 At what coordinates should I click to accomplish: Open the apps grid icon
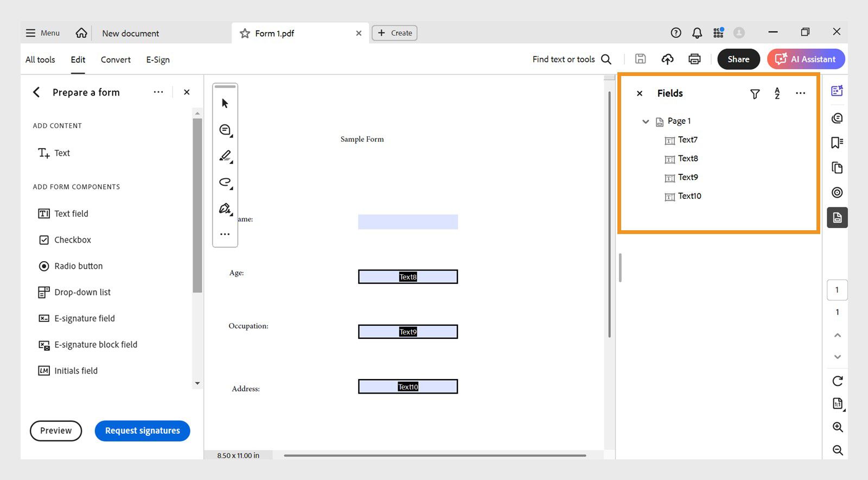coord(718,33)
